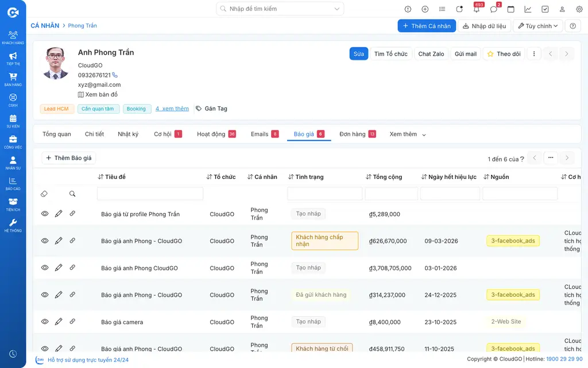Image resolution: width=588 pixels, height=368 pixels.
Task: Click the quick-add plus circle icon
Action: point(425,9)
